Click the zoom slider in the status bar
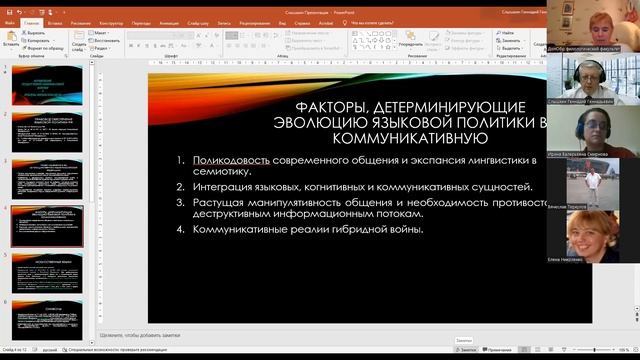The height and width of the screenshot is (360, 640). [594, 350]
